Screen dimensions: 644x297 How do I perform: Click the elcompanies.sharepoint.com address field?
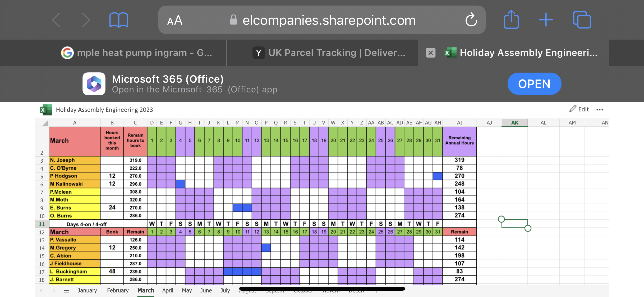[x=329, y=20]
